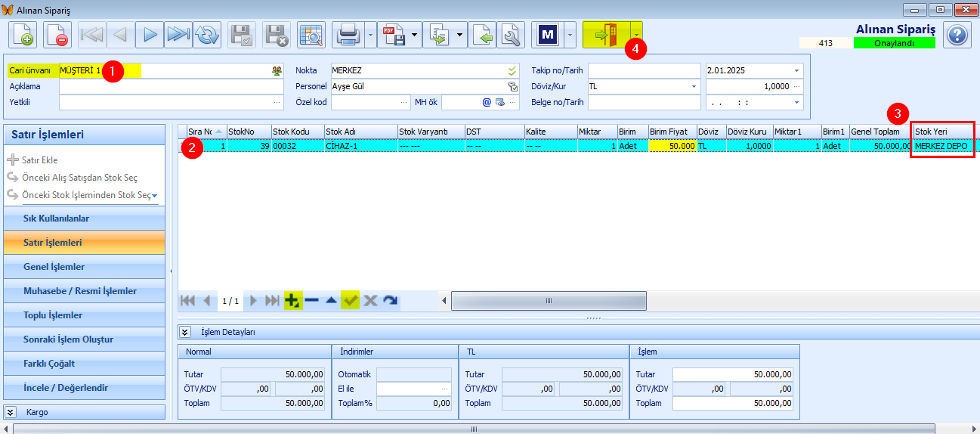Delete the current order record
The width and height of the screenshot is (980, 434).
coord(57,35)
